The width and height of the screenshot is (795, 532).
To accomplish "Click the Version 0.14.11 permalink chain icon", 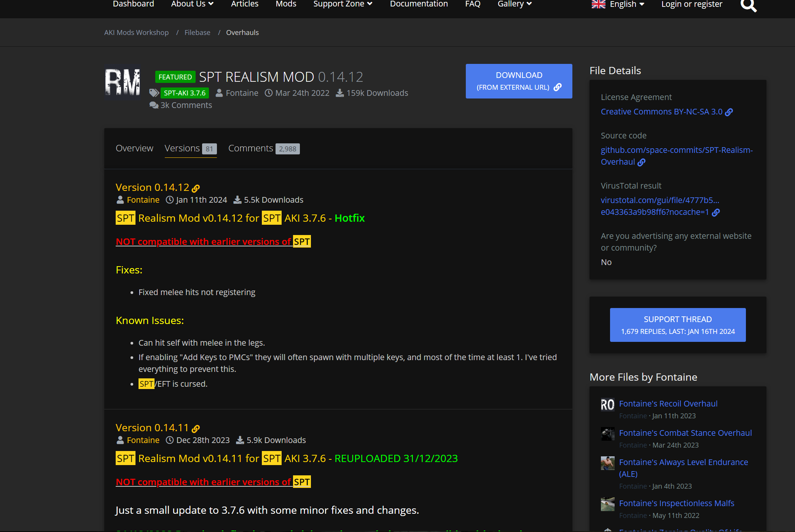I will [196, 429].
